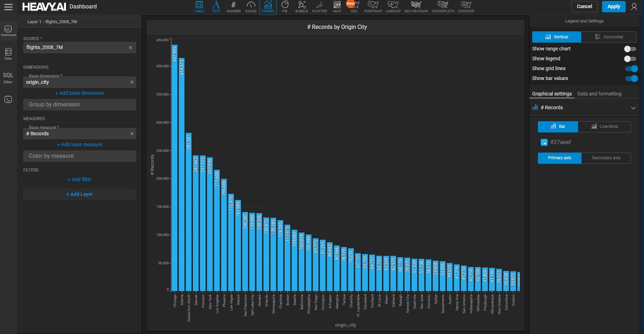Screen dimensions: 644x334
Task: Open the Color by measure selector
Action: (80, 156)
